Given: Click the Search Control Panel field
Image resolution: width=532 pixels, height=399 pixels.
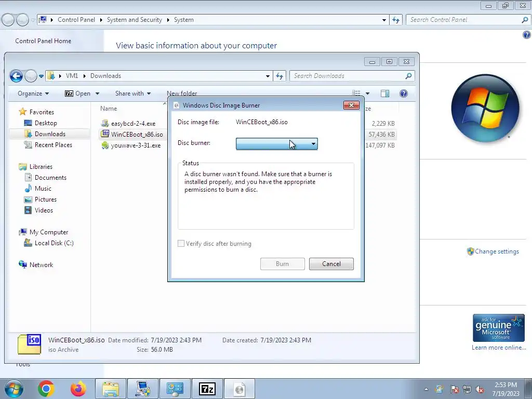Looking at the screenshot, I should 464,20.
